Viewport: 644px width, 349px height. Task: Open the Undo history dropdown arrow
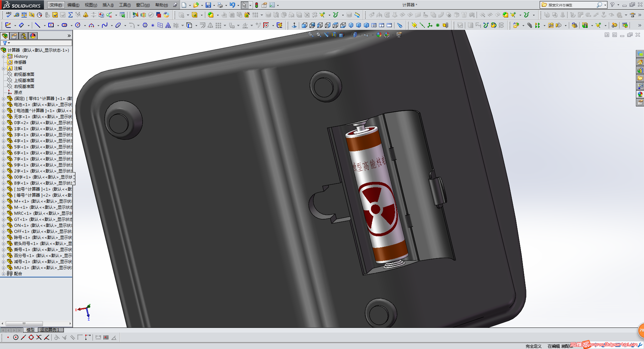(238, 5)
